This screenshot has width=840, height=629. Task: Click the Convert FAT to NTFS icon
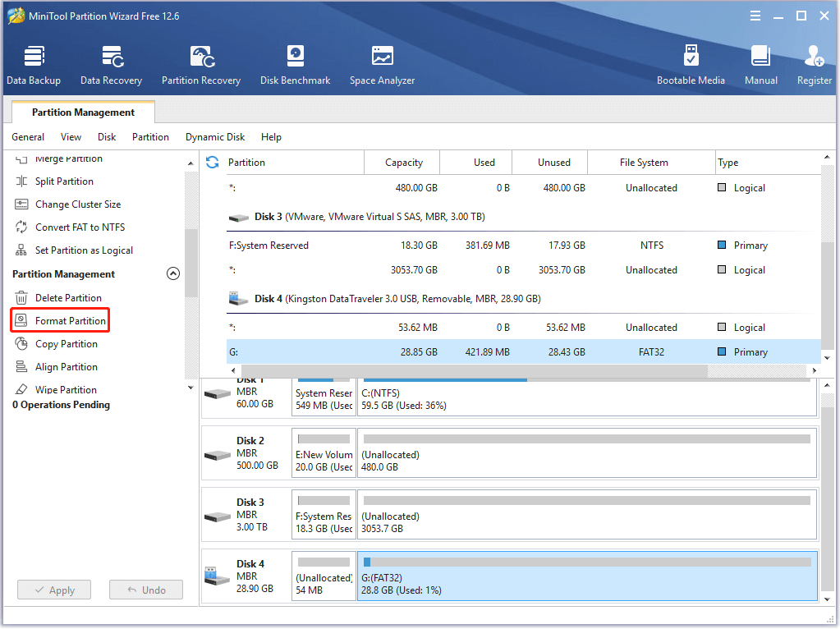click(21, 227)
